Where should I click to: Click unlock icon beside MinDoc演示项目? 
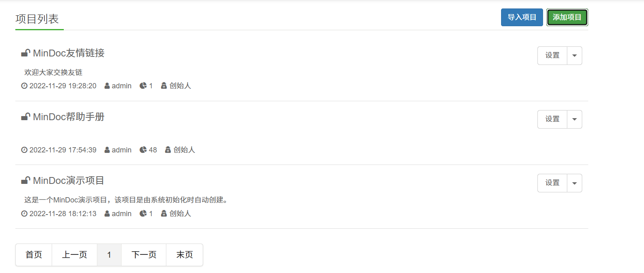point(25,181)
